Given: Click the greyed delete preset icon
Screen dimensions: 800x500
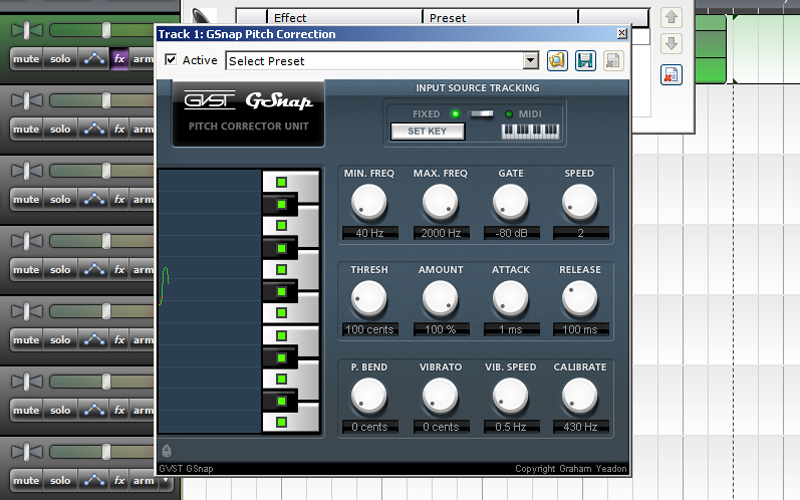Looking at the screenshot, I should (613, 61).
